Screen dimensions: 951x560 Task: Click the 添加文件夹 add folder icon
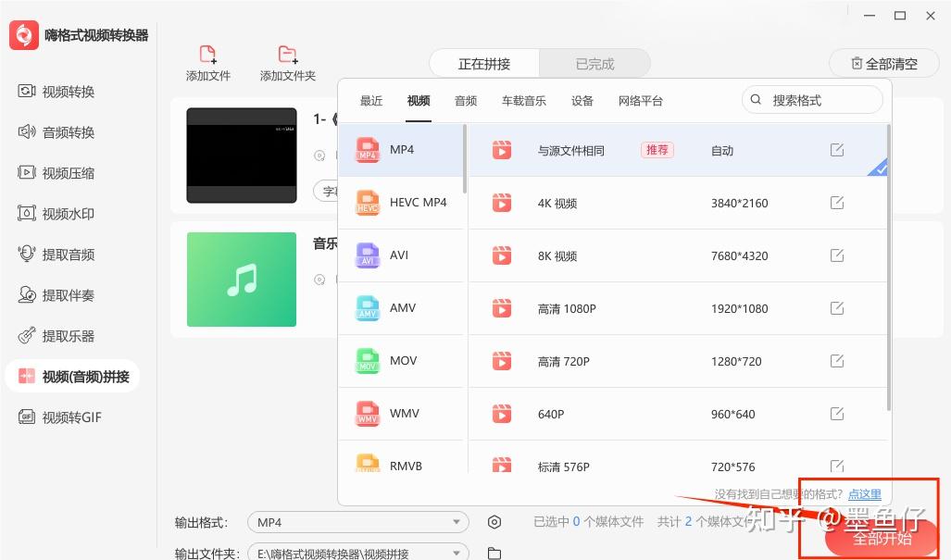pyautogui.click(x=287, y=55)
